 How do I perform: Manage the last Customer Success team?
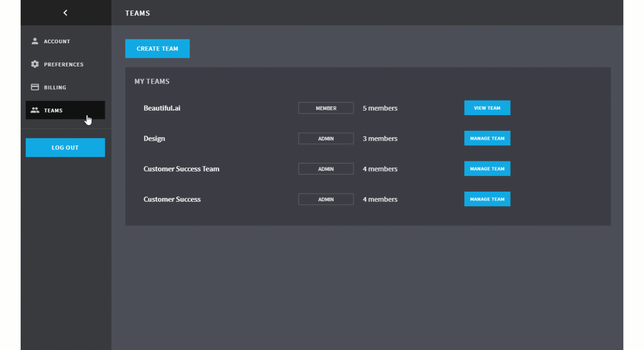[487, 199]
